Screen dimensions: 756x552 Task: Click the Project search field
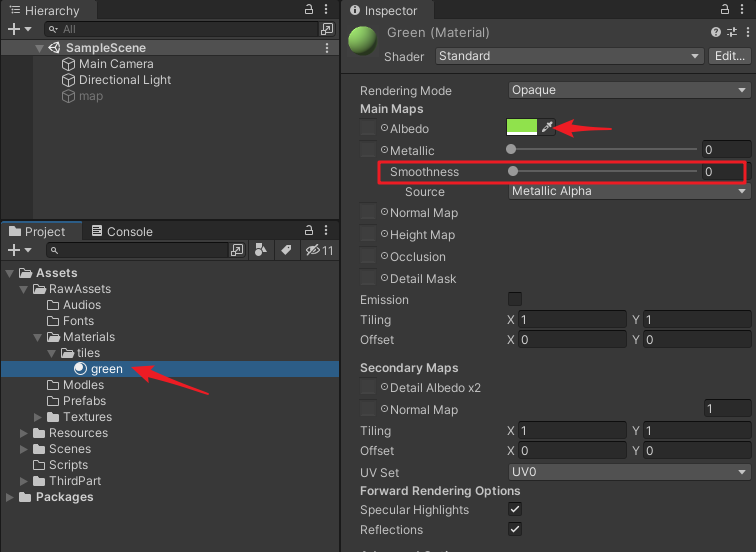pos(137,250)
